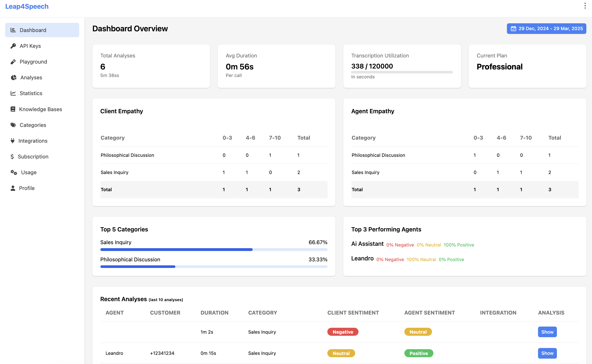Click the Playground pencil icon
Screen dimensions: 592x364
13,62
